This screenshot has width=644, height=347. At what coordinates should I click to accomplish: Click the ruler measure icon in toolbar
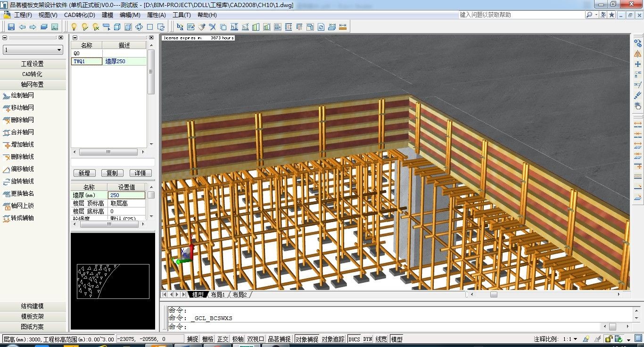point(343,27)
